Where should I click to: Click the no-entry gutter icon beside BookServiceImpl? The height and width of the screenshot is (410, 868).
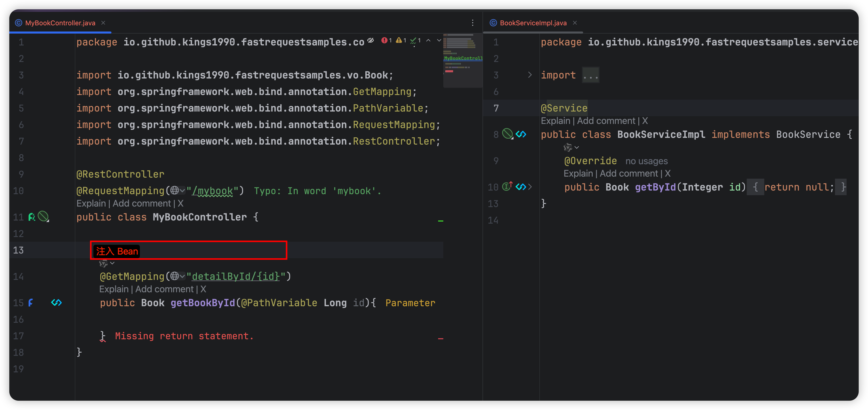point(508,134)
